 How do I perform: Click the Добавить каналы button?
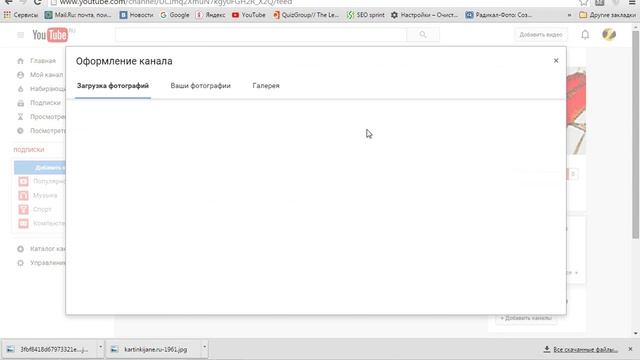pyautogui.click(x=527, y=318)
